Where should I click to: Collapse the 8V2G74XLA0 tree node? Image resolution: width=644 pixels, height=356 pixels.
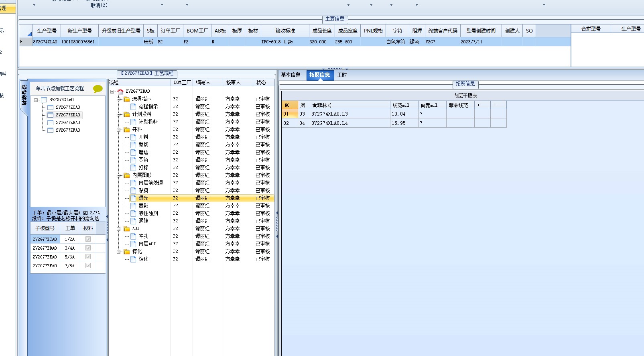36,100
